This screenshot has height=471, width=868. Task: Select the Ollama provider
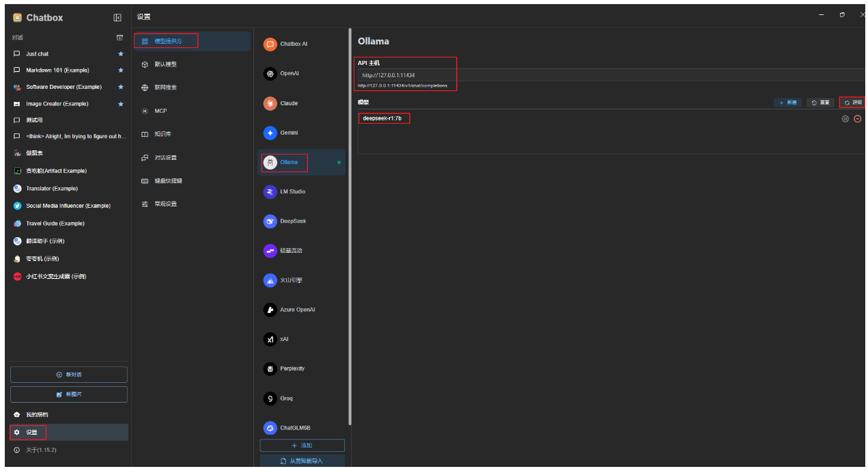click(301, 162)
